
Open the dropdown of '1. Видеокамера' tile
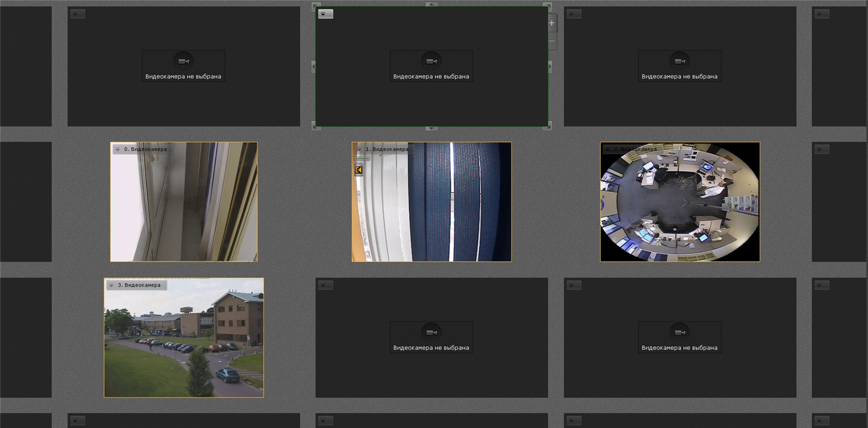[x=359, y=149]
